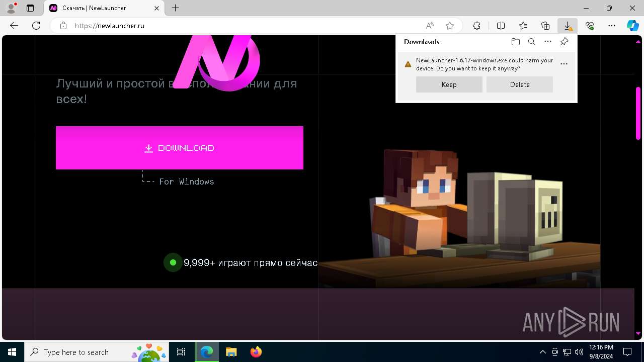Open a new tab with plus button

(175, 8)
